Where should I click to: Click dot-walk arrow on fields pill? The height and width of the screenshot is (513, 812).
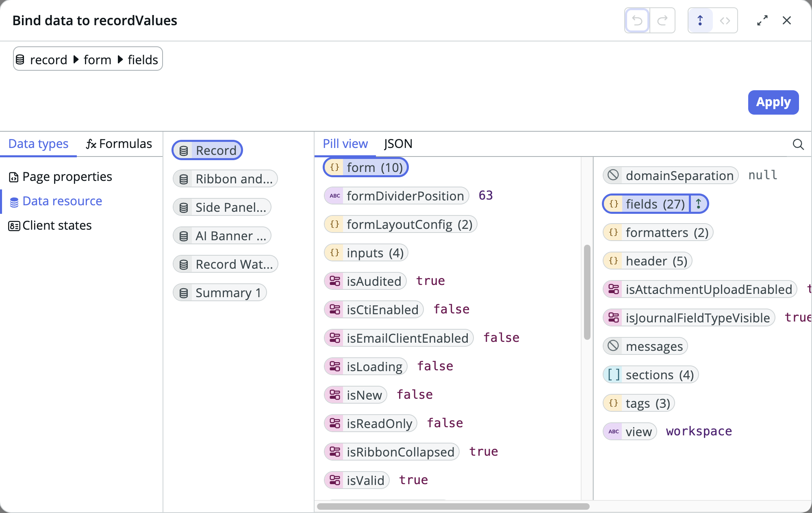coord(699,204)
